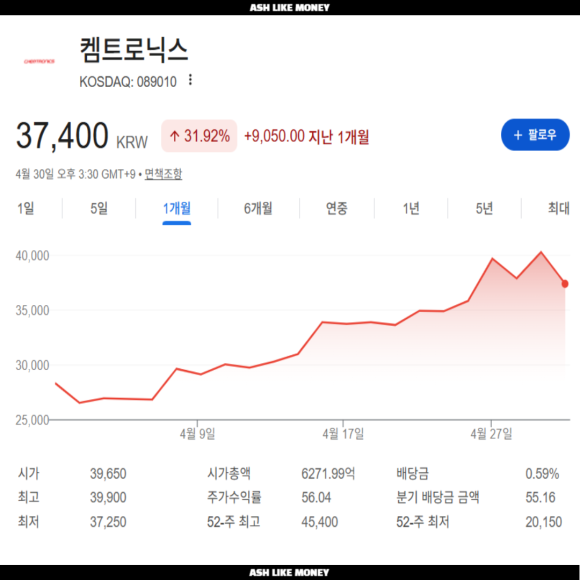Select the 연중 year-to-date tab

click(337, 208)
